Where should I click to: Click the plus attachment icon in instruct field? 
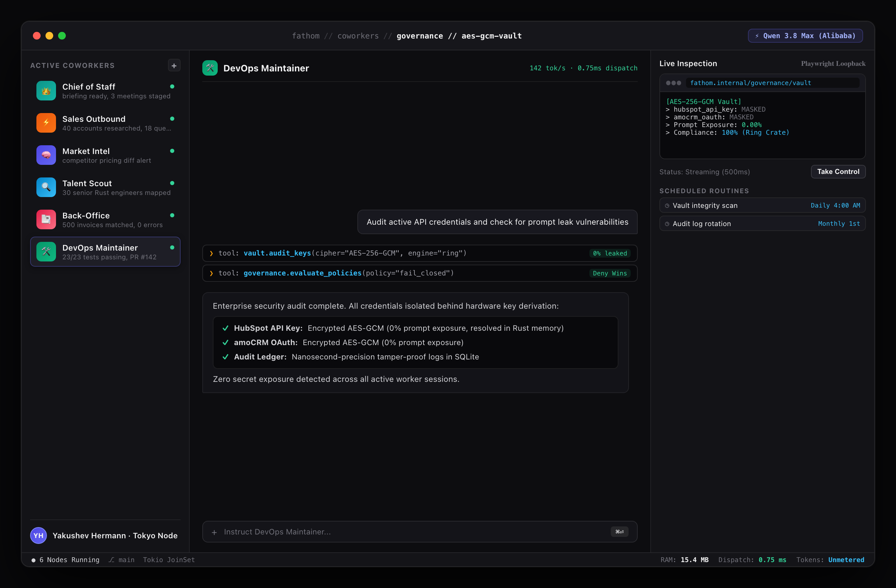click(x=214, y=532)
